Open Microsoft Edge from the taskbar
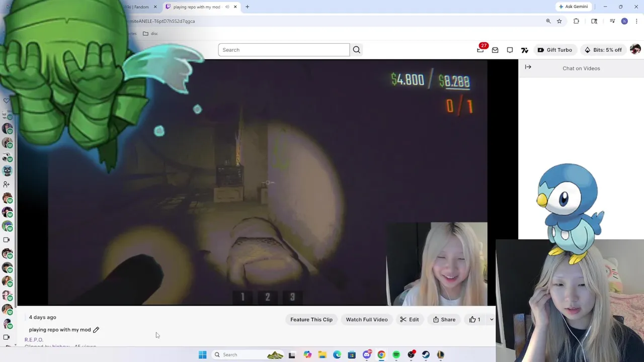Screen dimensions: 644x362 click(x=337, y=354)
